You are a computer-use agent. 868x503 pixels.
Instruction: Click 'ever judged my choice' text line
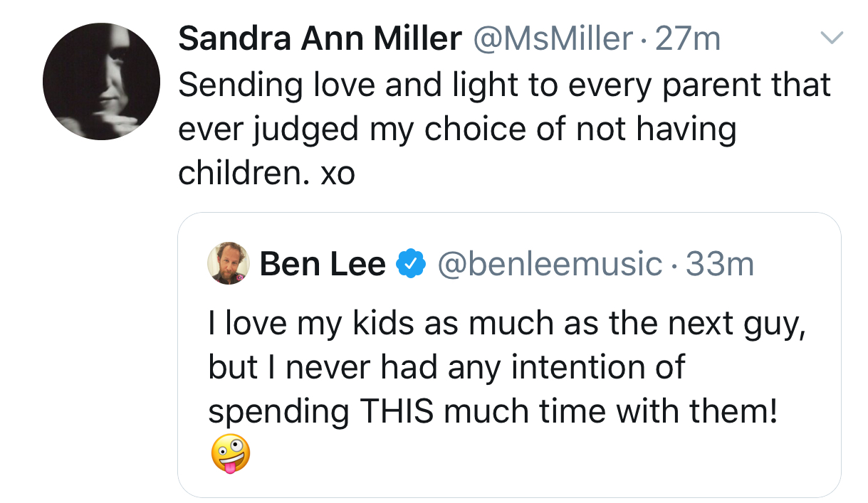click(x=457, y=129)
